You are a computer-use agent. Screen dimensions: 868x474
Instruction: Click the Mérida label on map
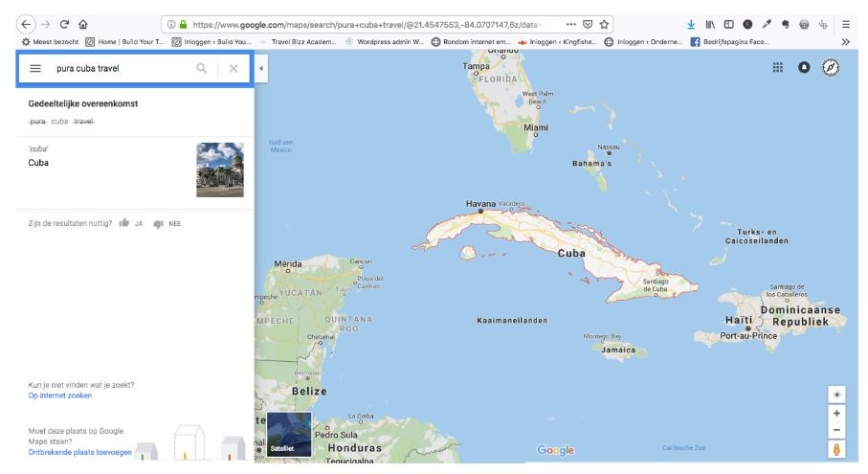[288, 263]
